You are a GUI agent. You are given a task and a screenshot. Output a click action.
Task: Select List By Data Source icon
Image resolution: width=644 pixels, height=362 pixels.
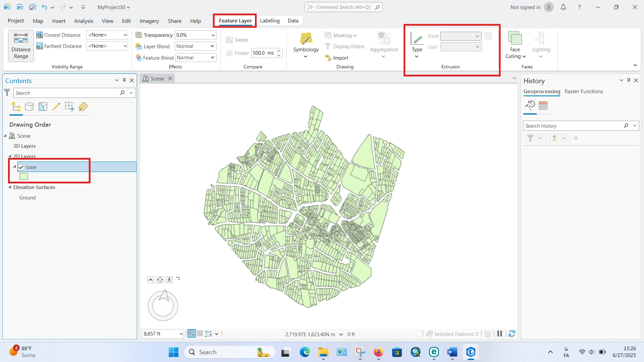30,107
